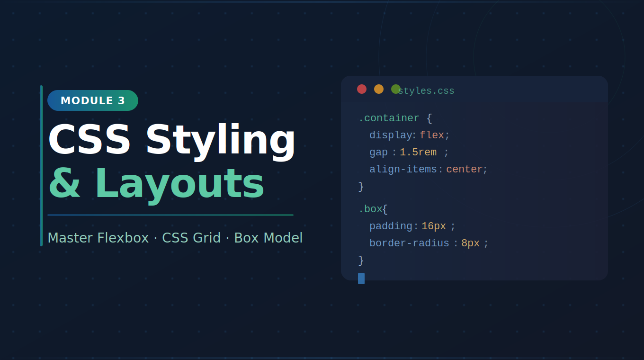Click the green traffic-light circle

pyautogui.click(x=396, y=89)
